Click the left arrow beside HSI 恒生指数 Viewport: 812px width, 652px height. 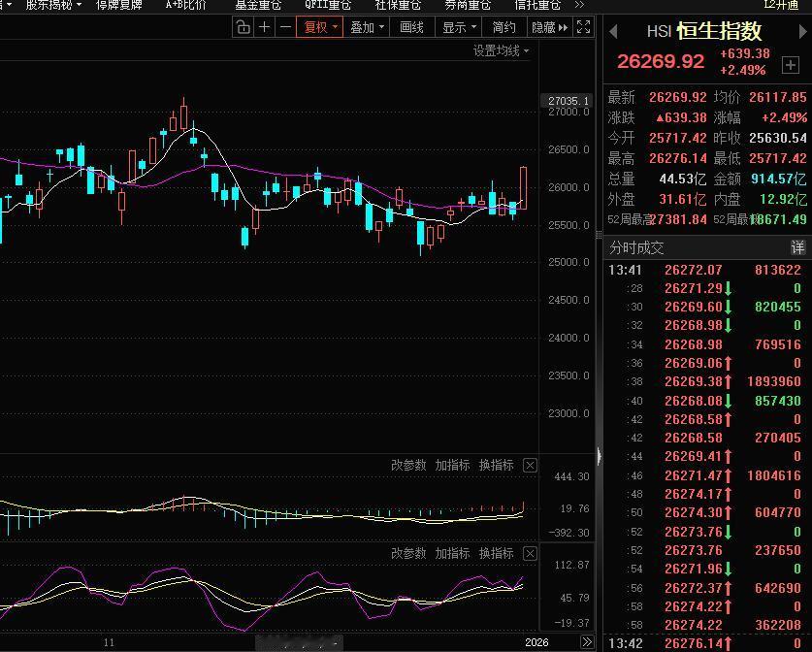tap(612, 31)
